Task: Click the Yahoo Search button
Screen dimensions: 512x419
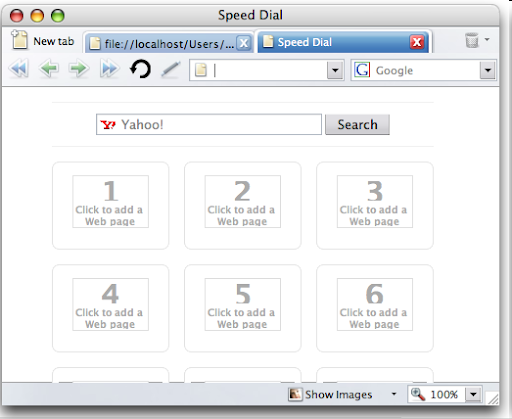Action: [357, 124]
